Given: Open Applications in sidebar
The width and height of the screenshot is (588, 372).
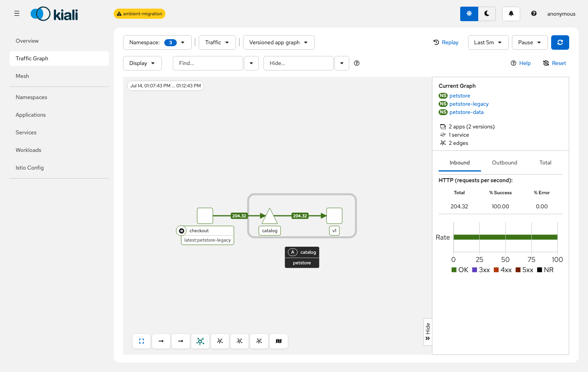Looking at the screenshot, I should [59, 115].
